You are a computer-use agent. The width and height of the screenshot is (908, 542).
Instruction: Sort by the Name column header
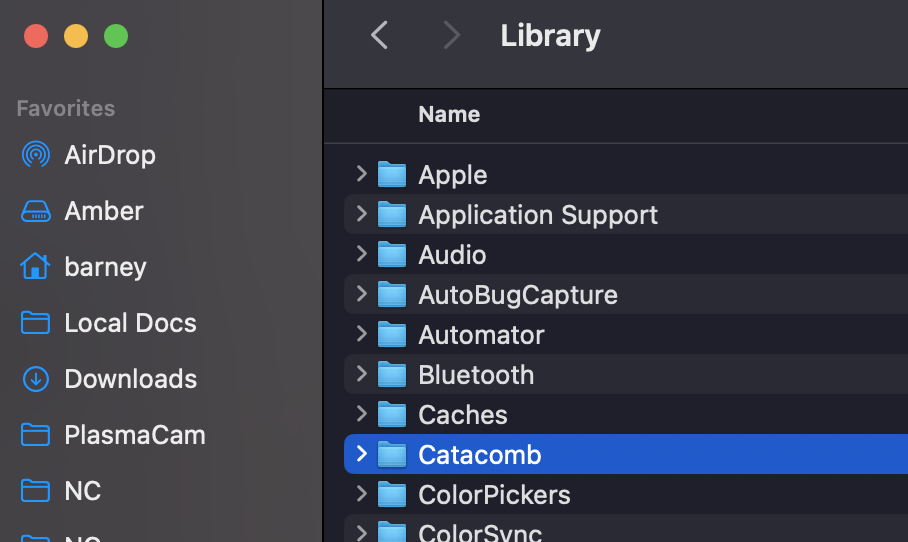tap(449, 115)
